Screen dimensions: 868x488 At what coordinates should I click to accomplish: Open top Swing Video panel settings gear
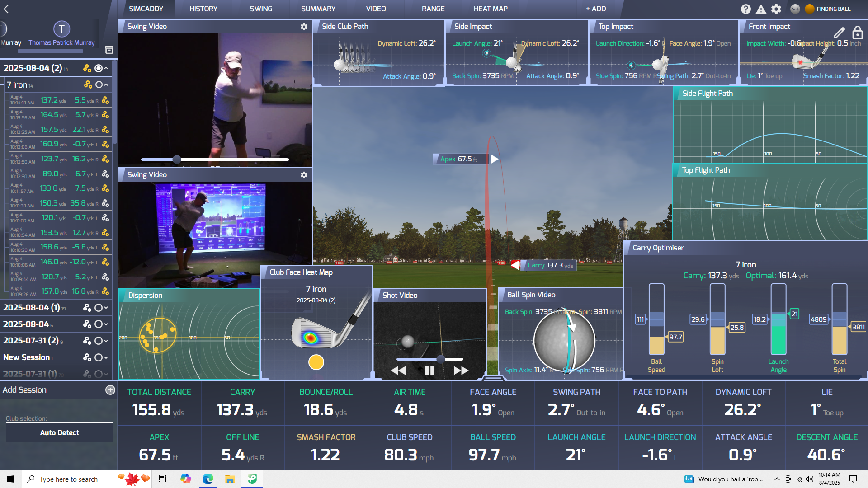tap(304, 27)
